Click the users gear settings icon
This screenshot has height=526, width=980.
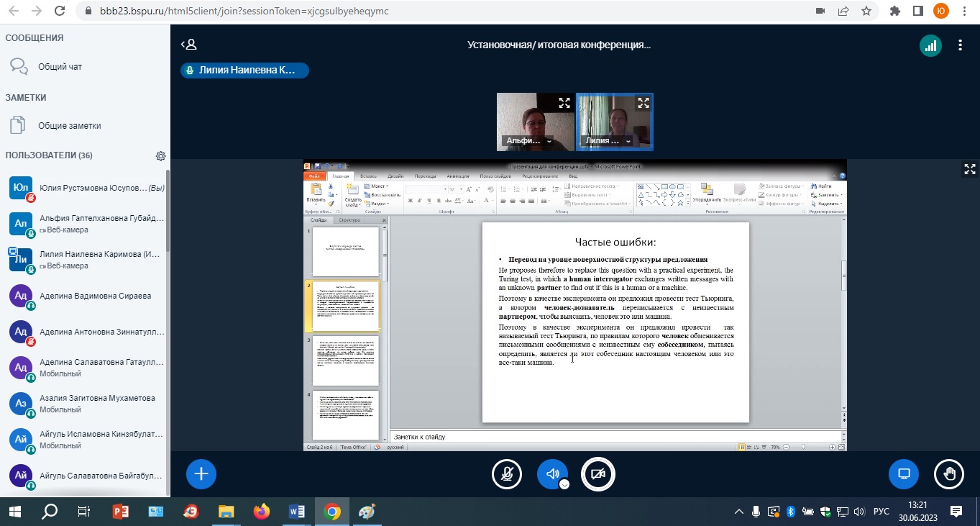tap(160, 156)
